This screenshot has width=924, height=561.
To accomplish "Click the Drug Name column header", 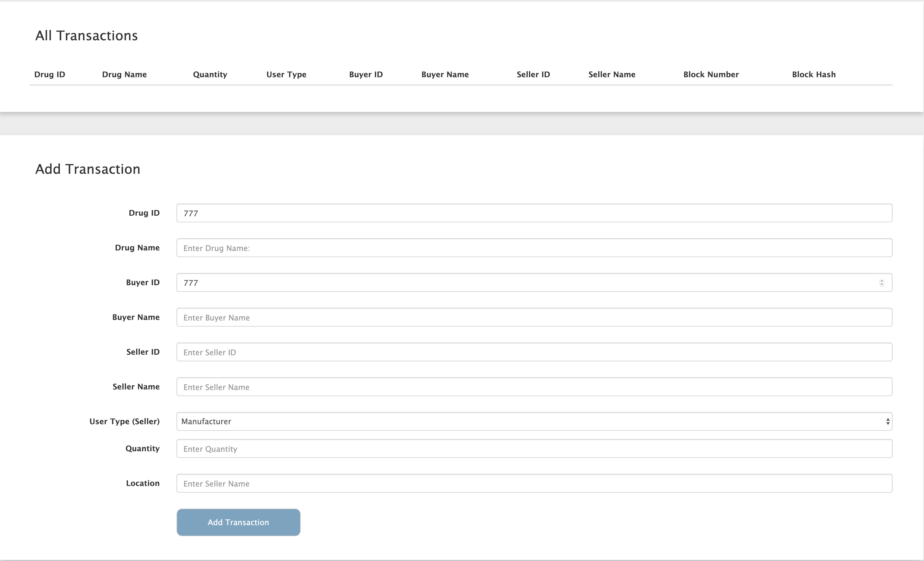I will coord(124,74).
